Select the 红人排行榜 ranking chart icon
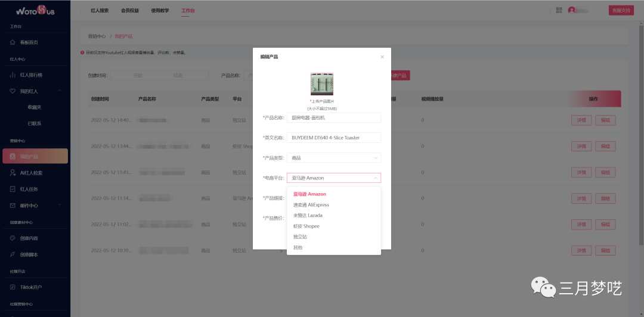Viewport: 644px width, 317px height. (13, 75)
